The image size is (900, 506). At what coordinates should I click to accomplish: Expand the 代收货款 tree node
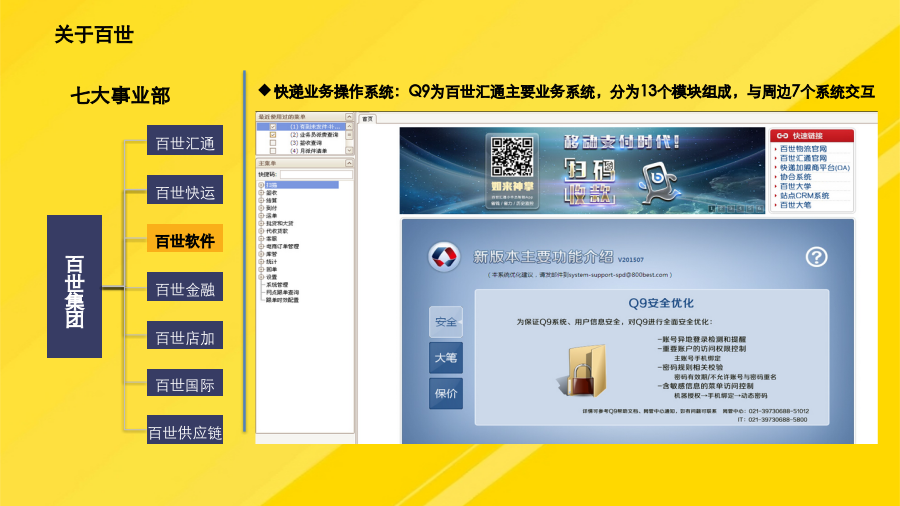(x=261, y=231)
